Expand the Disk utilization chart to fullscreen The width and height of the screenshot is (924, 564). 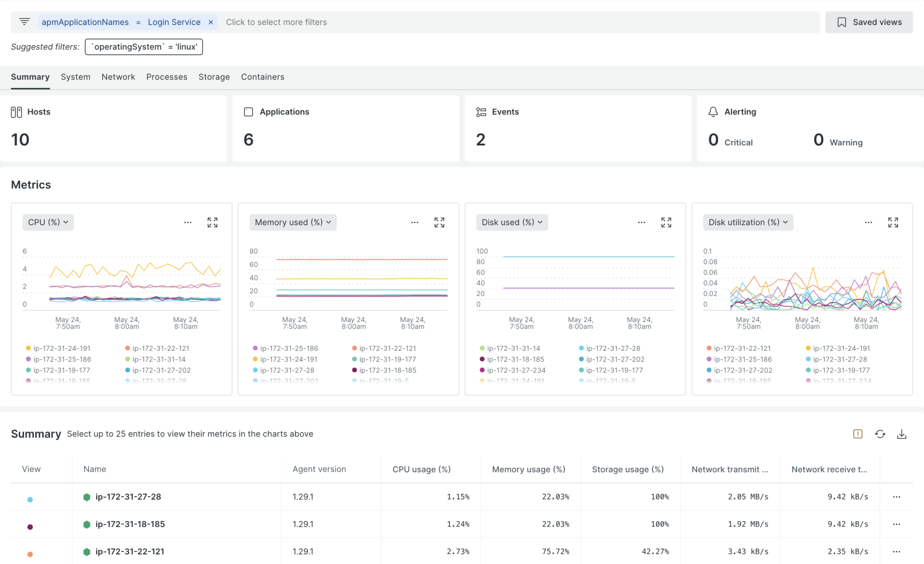(x=893, y=222)
